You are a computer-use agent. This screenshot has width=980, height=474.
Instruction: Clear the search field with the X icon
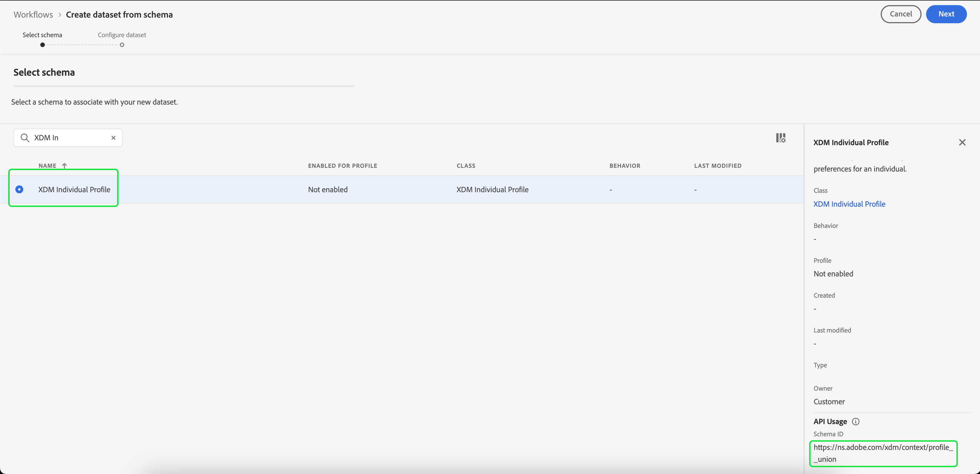pyautogui.click(x=113, y=137)
